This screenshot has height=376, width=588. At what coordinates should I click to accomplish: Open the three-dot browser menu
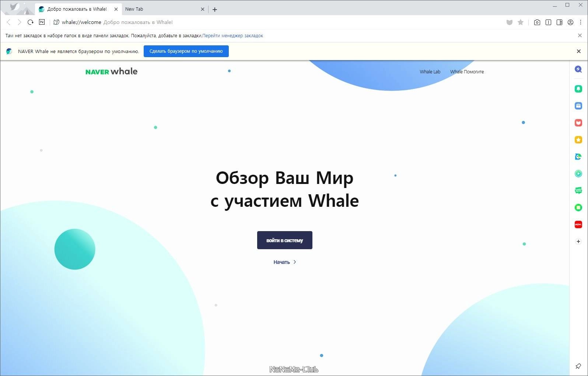pyautogui.click(x=581, y=22)
